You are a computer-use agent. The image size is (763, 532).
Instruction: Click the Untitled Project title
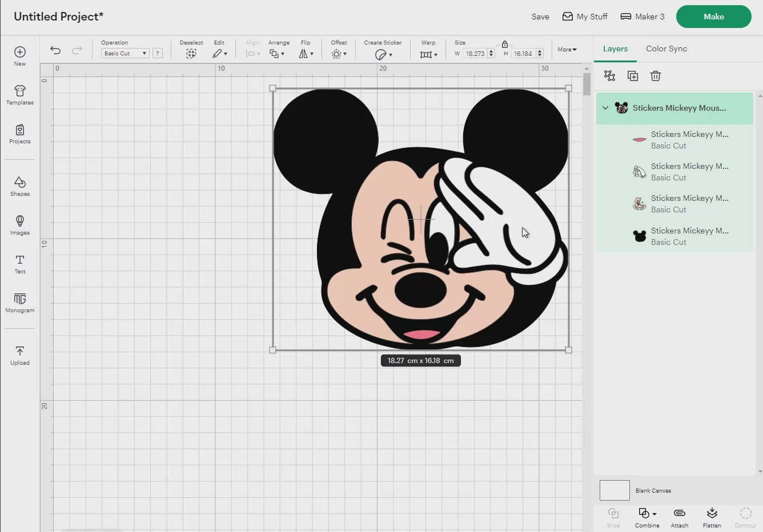[59, 17]
